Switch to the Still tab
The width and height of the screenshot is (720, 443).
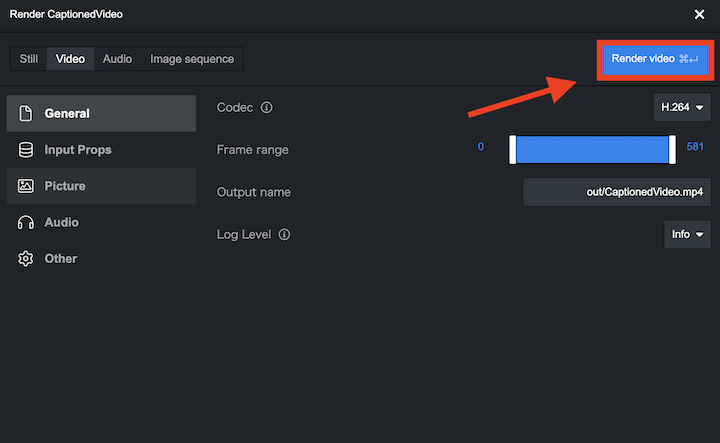tap(29, 59)
